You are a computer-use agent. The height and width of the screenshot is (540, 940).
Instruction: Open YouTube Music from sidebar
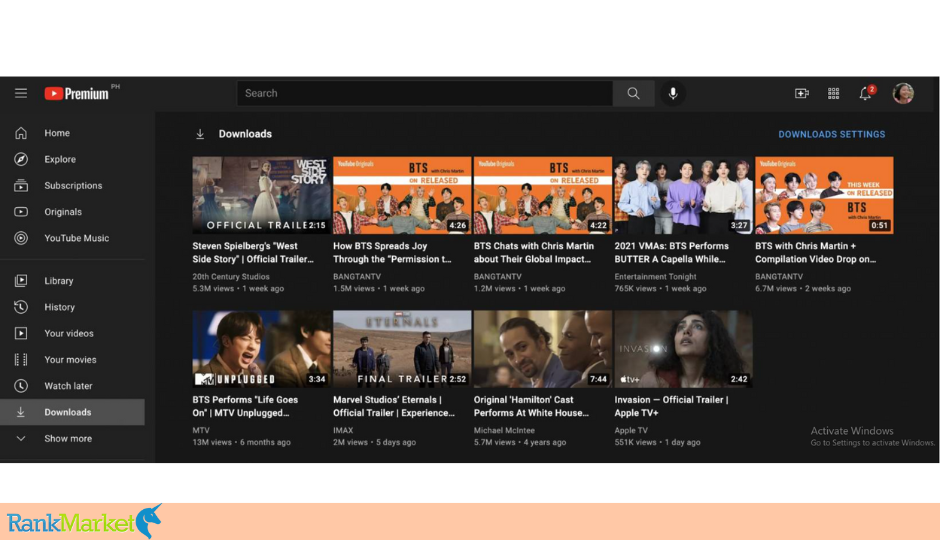pos(76,238)
